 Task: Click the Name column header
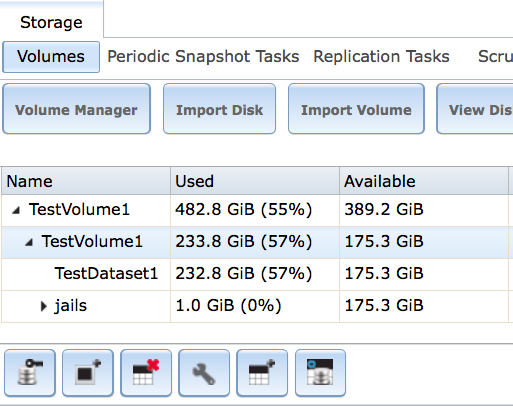(86, 181)
